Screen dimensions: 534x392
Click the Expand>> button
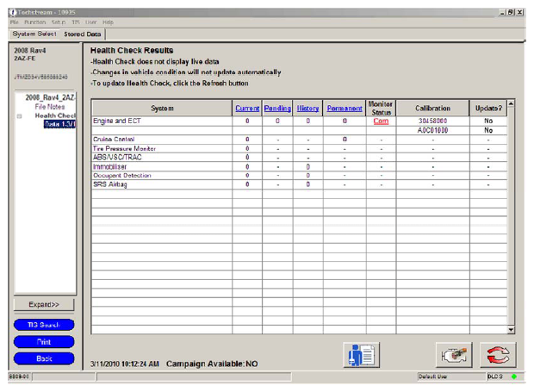pyautogui.click(x=44, y=304)
